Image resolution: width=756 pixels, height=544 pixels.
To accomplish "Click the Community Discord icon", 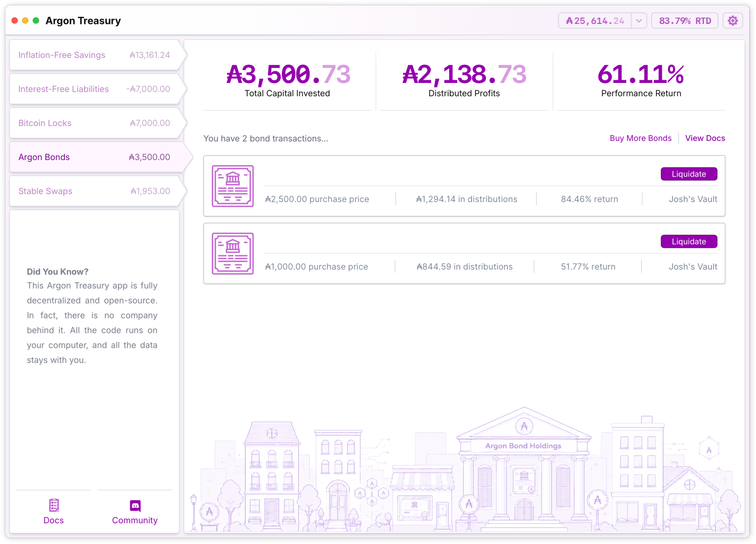I will [135, 505].
